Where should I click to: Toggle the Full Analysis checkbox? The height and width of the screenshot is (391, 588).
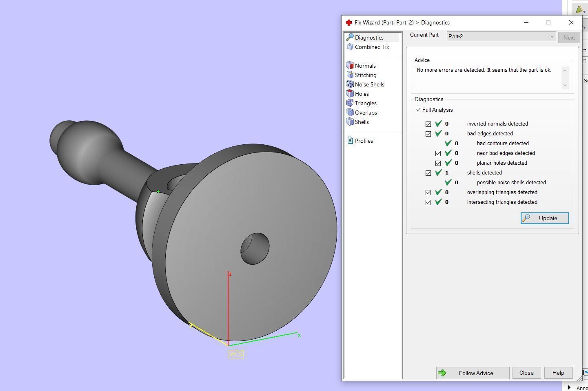point(418,110)
